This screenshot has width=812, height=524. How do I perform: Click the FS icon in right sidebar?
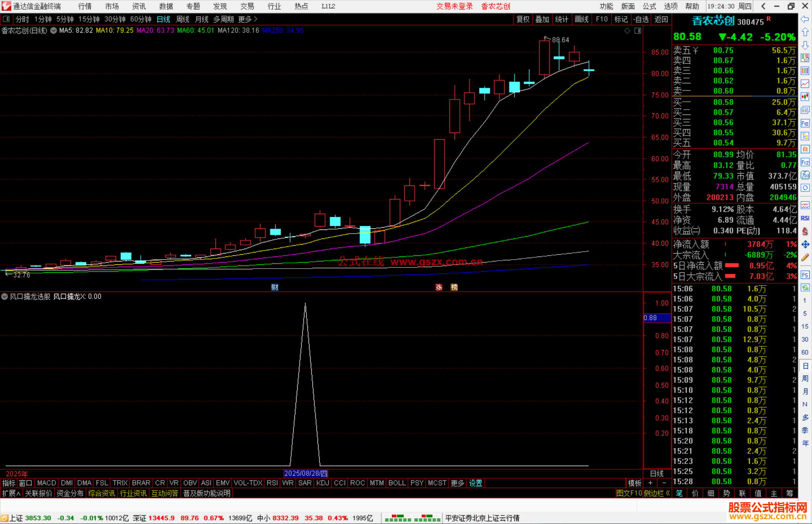coord(805,275)
